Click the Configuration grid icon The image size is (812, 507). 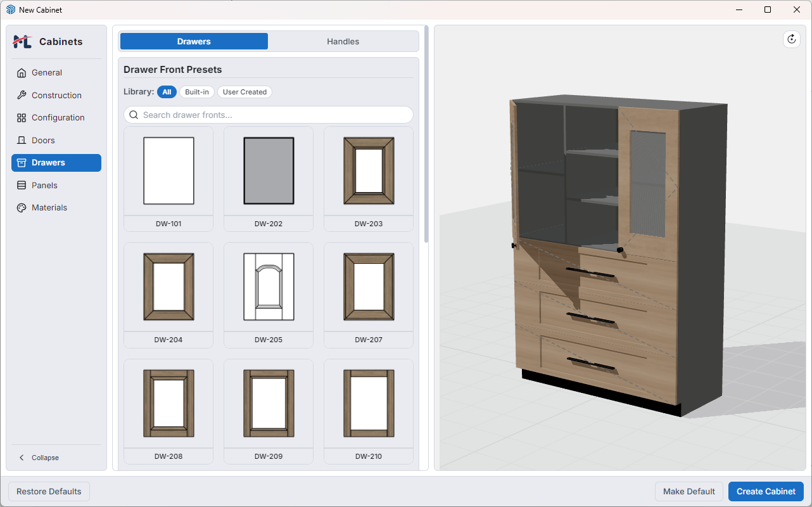22,118
